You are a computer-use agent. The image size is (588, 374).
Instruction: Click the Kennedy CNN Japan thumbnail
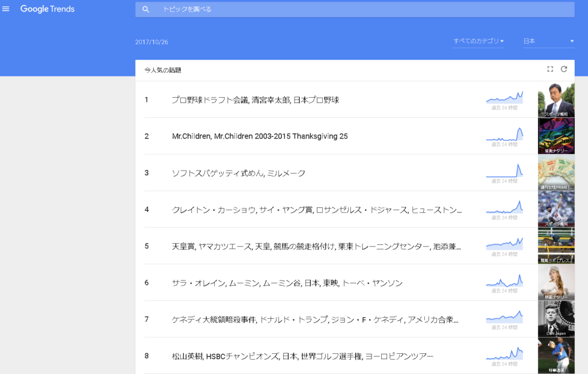point(556,319)
